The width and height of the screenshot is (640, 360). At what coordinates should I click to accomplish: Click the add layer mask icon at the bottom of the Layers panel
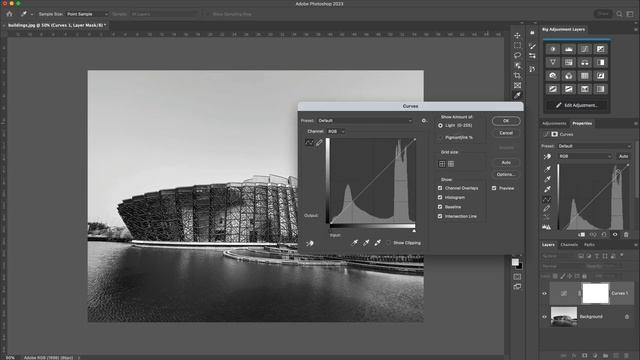point(584,356)
